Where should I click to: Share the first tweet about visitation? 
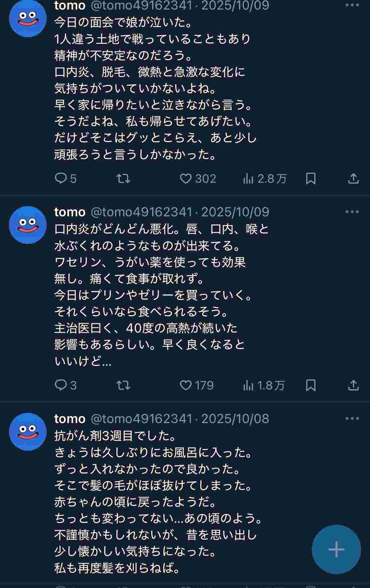click(353, 179)
